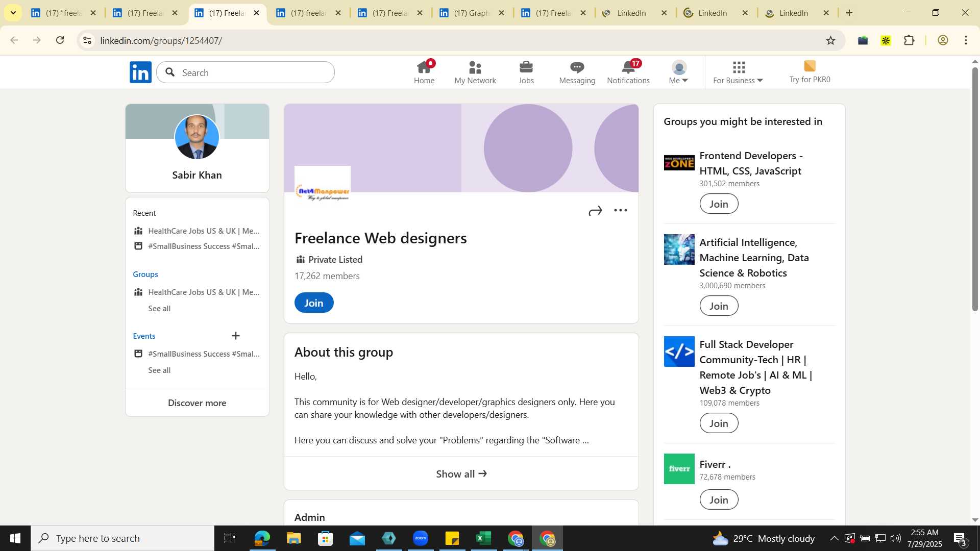Open the Jobs briefcase icon
The width and height of the screenshot is (980, 551).
click(x=526, y=72)
